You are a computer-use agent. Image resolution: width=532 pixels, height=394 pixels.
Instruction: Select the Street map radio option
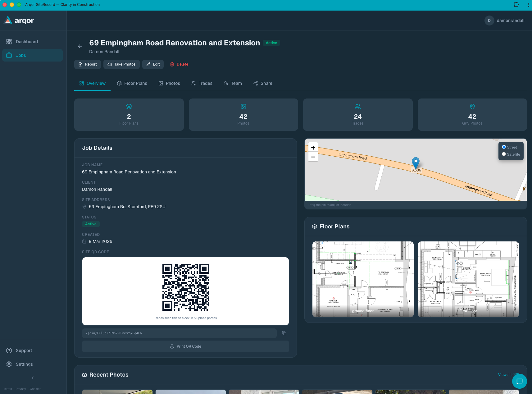tap(504, 147)
